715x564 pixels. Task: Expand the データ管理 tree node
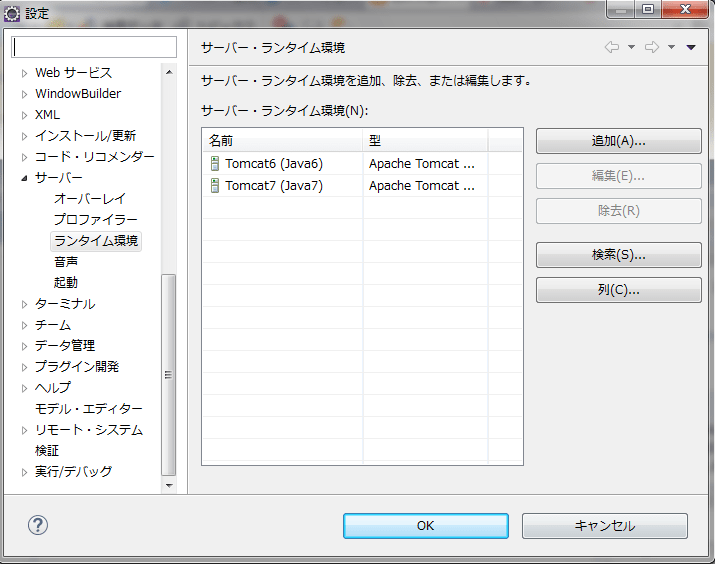[24, 346]
